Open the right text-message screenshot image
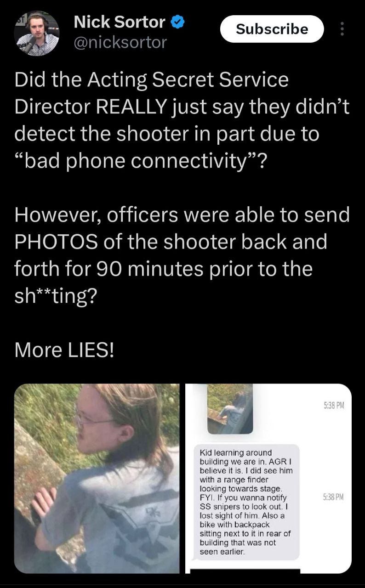The width and height of the screenshot is (365, 588). tap(268, 478)
